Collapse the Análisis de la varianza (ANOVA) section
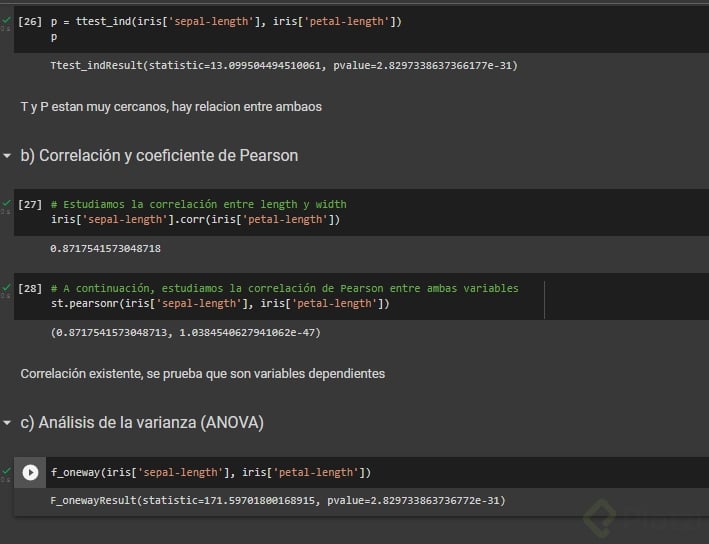 click(7, 423)
